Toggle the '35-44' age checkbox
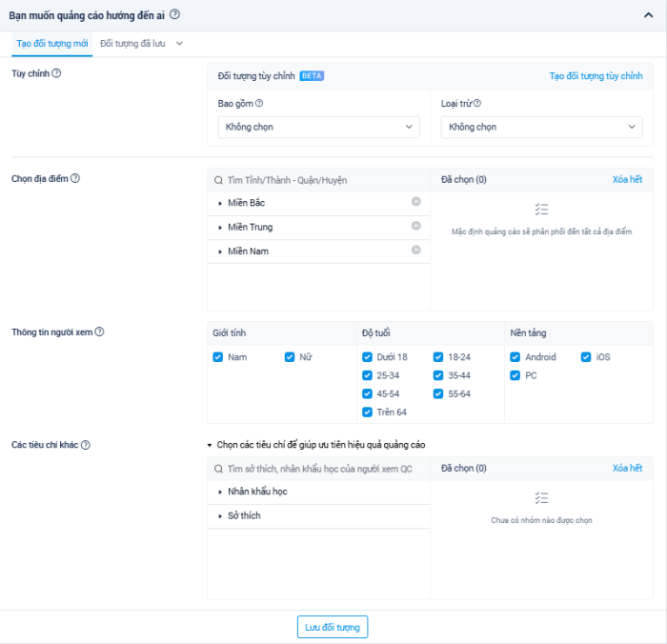 click(438, 375)
